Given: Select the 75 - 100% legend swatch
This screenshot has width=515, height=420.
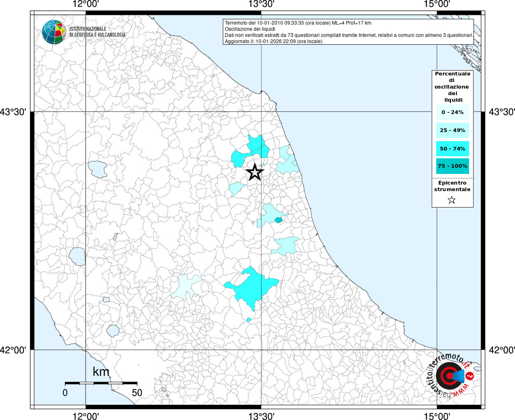Looking at the screenshot, I should click(452, 166).
